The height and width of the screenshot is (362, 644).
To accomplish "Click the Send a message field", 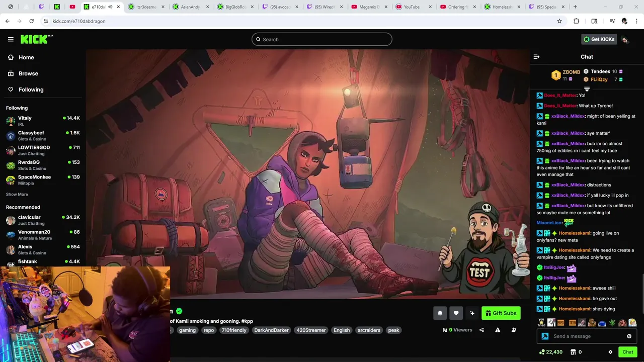I will coord(587,336).
